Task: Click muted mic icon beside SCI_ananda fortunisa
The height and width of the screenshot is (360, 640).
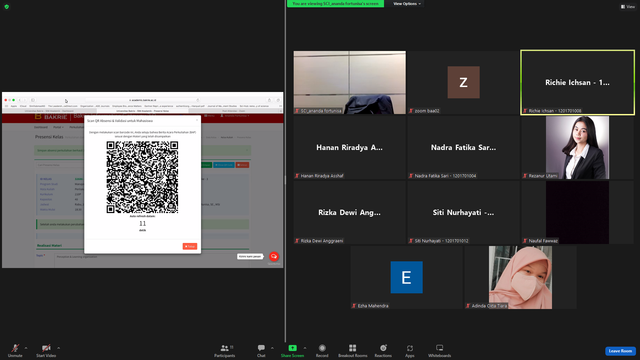Action: (x=297, y=111)
